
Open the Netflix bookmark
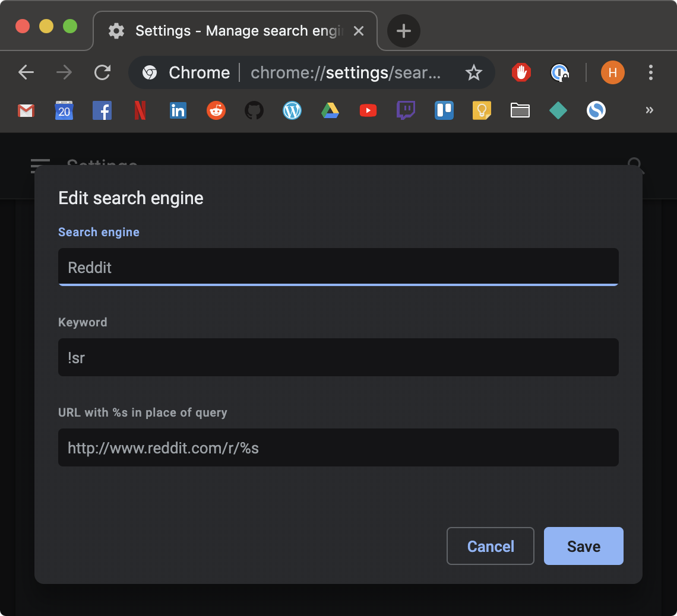140,111
